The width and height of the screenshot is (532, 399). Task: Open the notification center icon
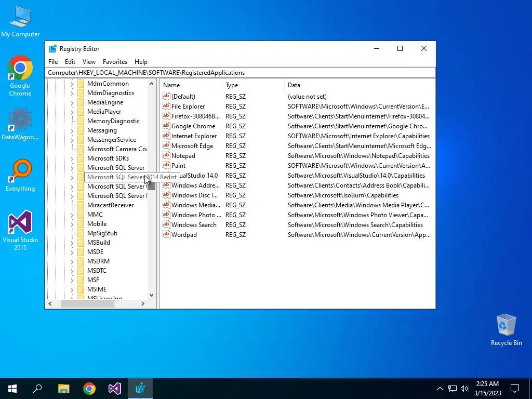coord(515,389)
